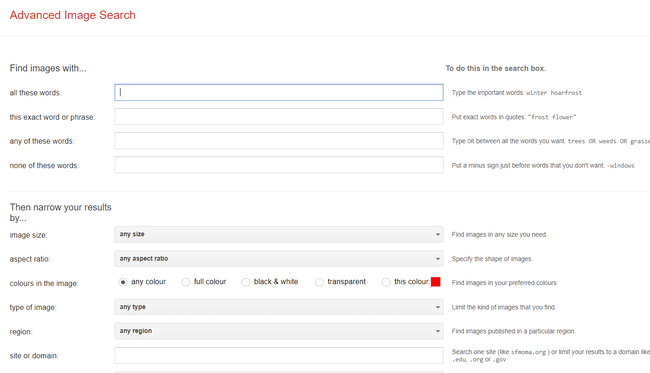The width and height of the screenshot is (650, 373).
Task: Click the 'region:' label
Action: point(21,332)
